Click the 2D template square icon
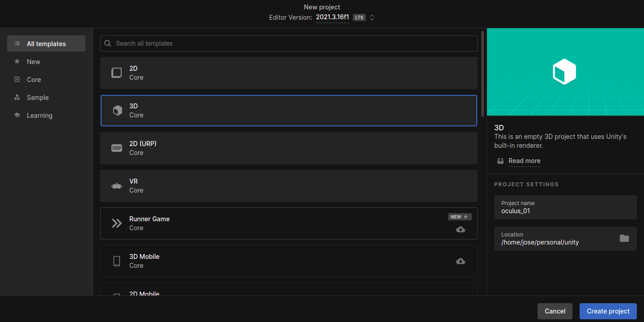The width and height of the screenshot is (644, 322). click(x=116, y=73)
